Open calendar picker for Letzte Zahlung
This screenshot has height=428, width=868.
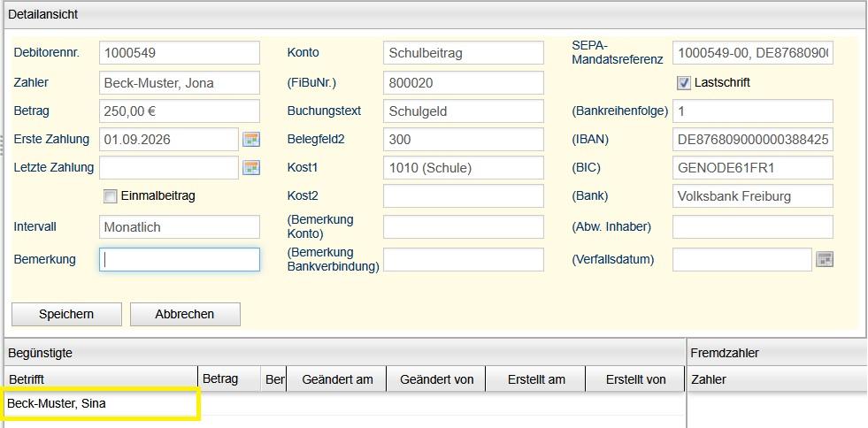(251, 167)
